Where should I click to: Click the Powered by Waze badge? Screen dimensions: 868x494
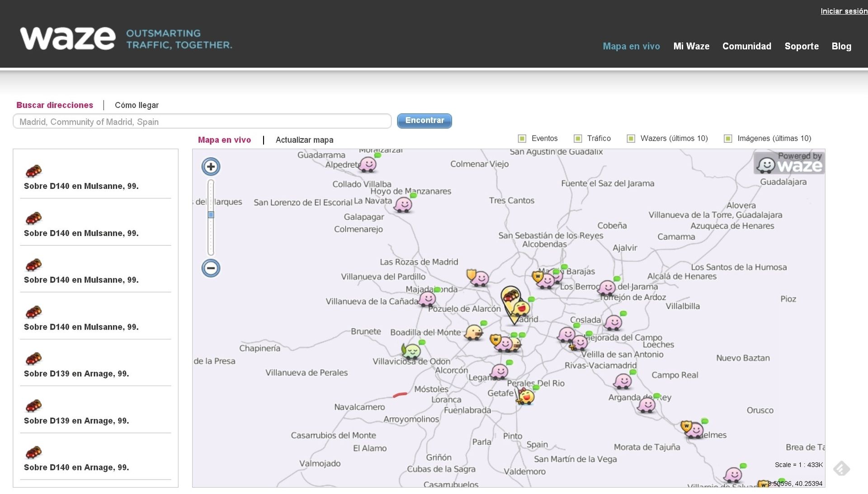pyautogui.click(x=789, y=163)
